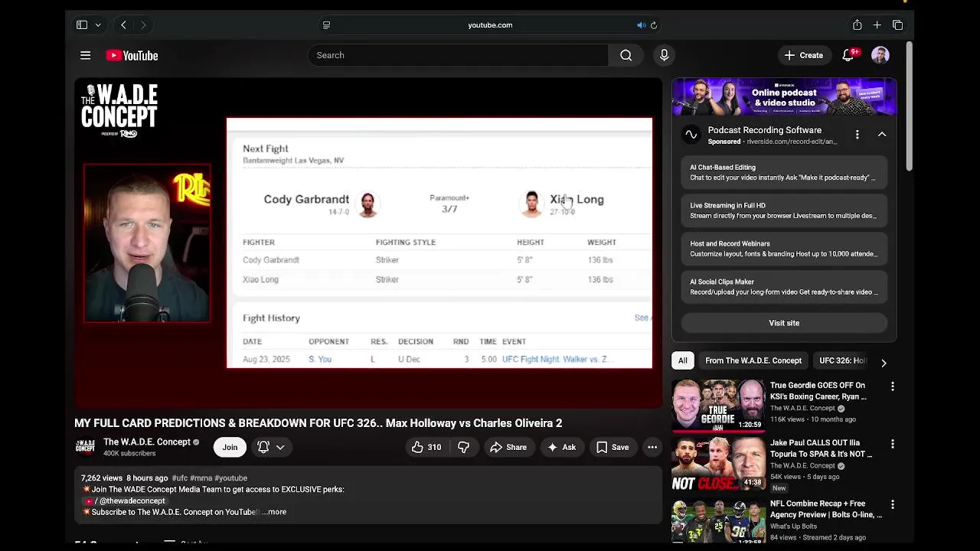Dislike the video with thumbs down
The image size is (980, 551).
tap(463, 447)
